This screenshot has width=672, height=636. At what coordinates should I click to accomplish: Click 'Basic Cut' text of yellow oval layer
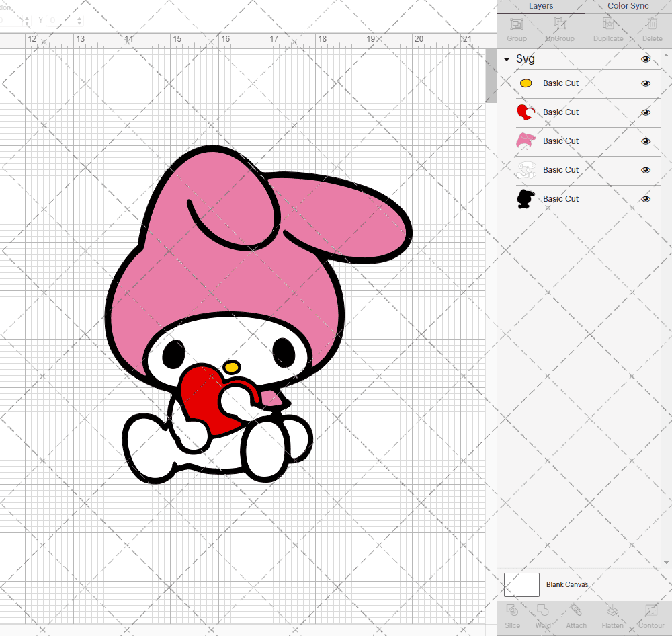coord(560,83)
